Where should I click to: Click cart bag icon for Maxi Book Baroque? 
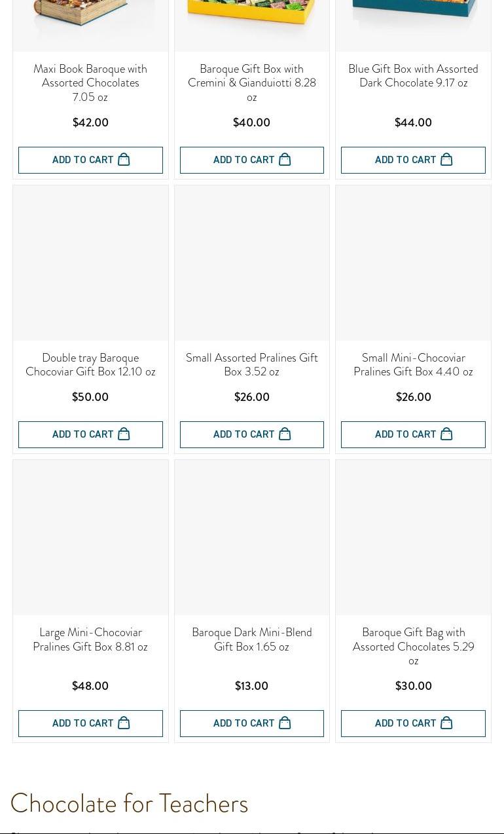[x=124, y=160]
